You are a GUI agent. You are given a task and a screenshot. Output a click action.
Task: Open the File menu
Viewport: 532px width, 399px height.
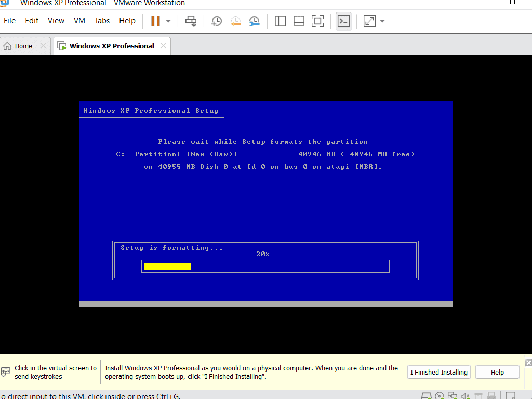tap(9, 21)
